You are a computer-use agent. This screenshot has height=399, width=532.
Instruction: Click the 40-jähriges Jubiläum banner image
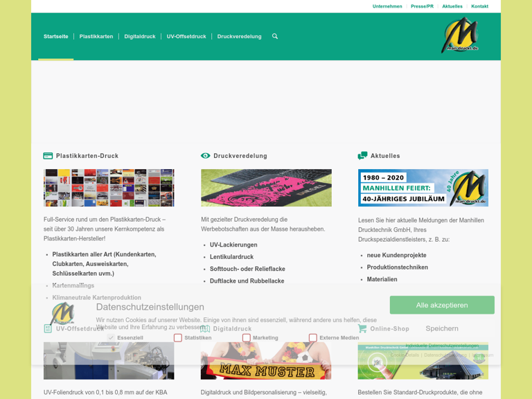(423, 188)
